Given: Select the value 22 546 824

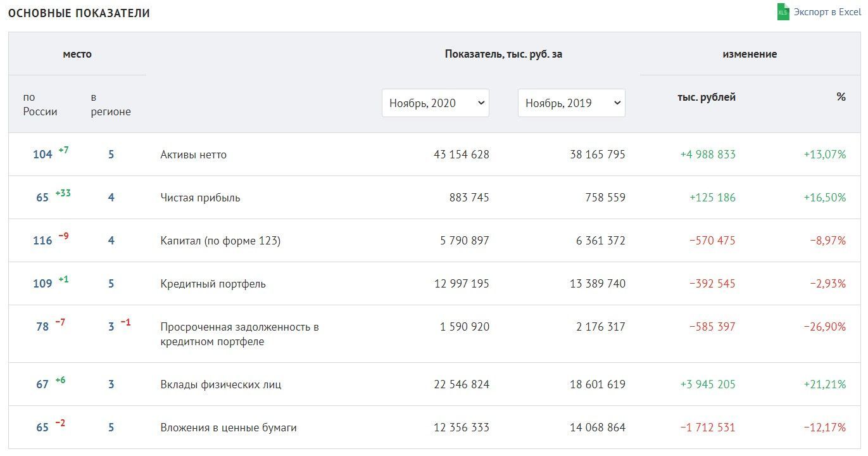Looking at the screenshot, I should 462,384.
